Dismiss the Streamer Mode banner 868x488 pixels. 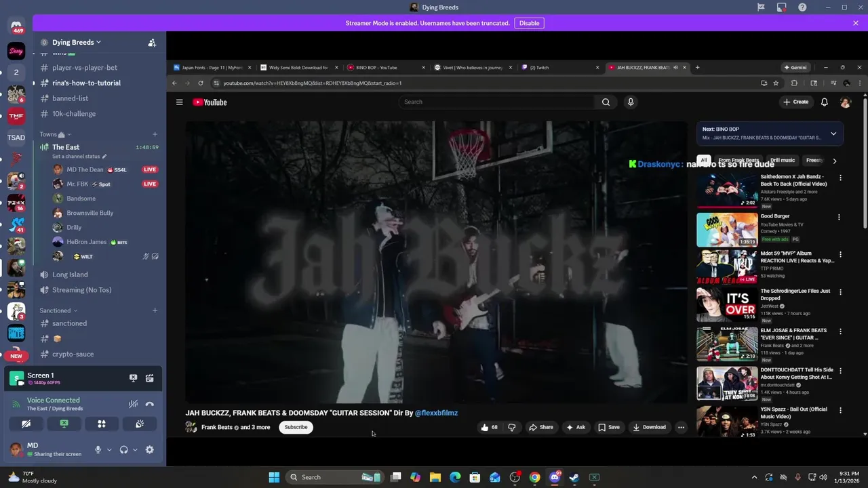[856, 23]
